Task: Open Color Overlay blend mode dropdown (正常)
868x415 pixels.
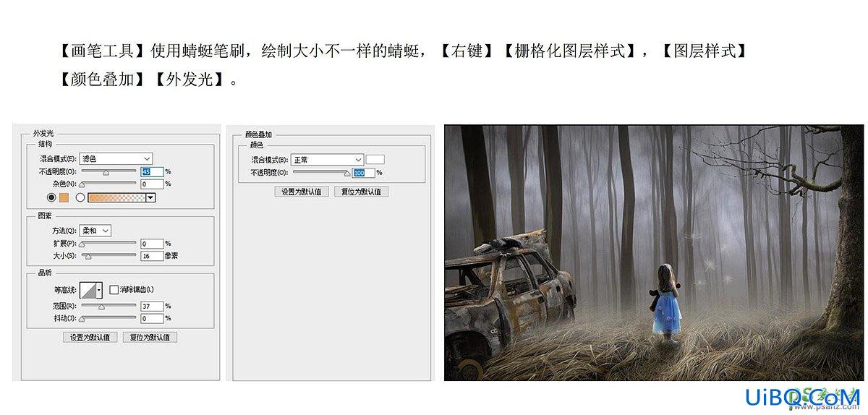Action: [x=328, y=159]
